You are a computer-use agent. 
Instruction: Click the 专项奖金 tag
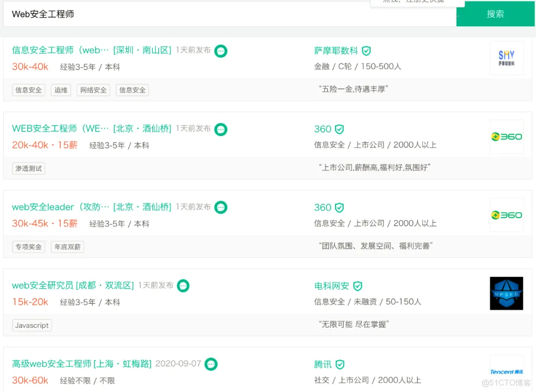pos(29,247)
